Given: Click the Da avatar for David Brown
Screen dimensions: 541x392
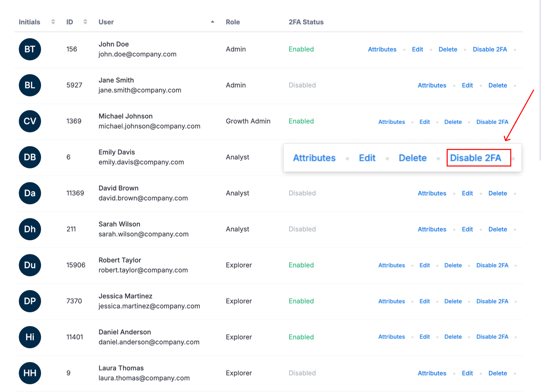Looking at the screenshot, I should pos(30,193).
